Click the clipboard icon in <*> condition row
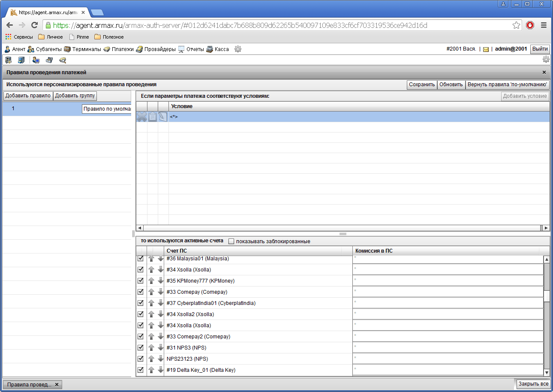 point(152,117)
